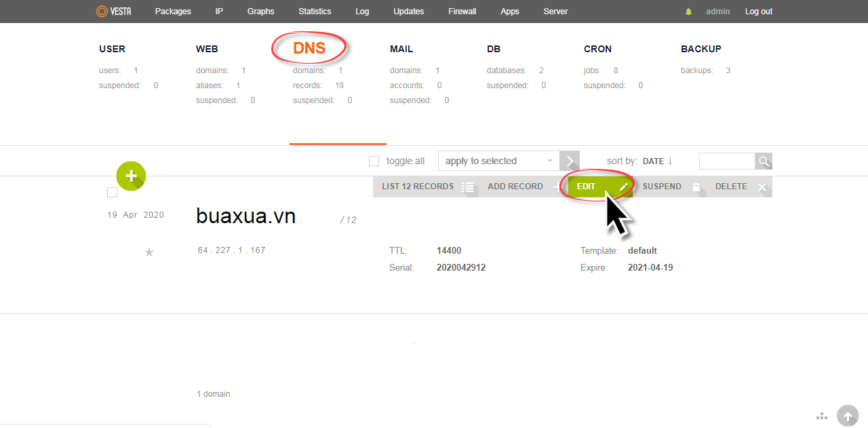Click the sort direction arrow next to DATE
Image resolution: width=868 pixels, height=428 pixels.
click(x=670, y=161)
